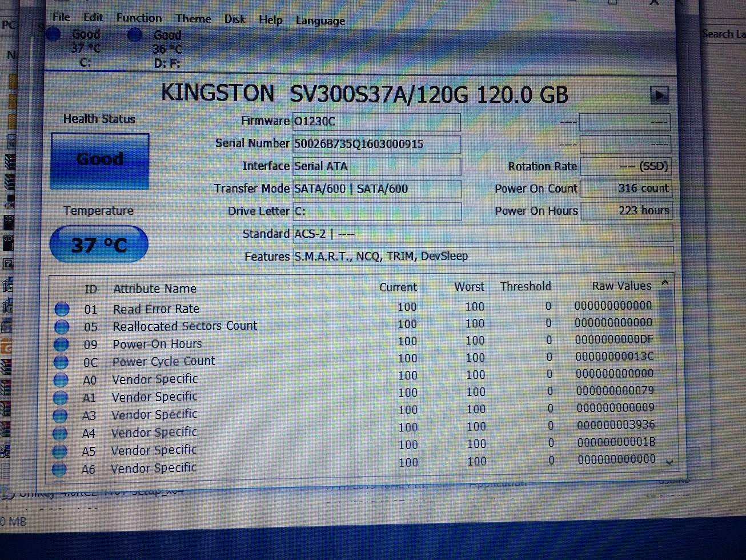Click the Current column header
This screenshot has width=746, height=560.
click(x=398, y=287)
